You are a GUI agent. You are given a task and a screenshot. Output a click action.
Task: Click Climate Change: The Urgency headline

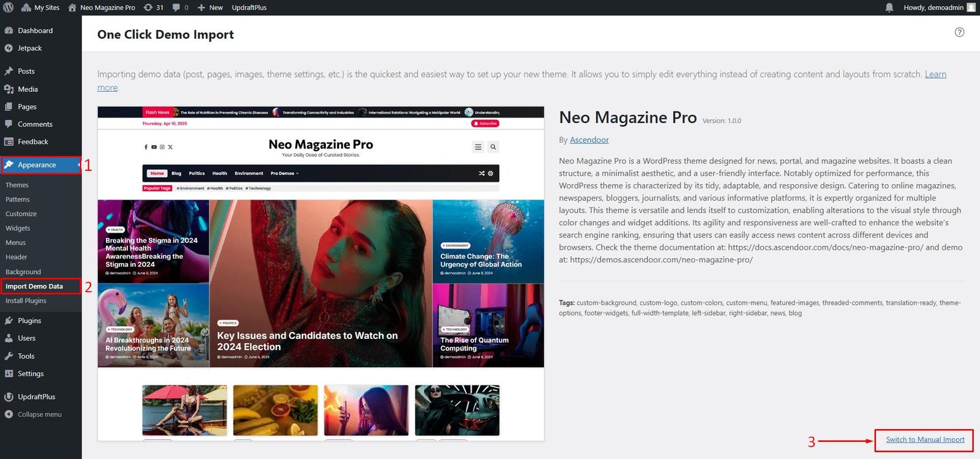[481, 260]
